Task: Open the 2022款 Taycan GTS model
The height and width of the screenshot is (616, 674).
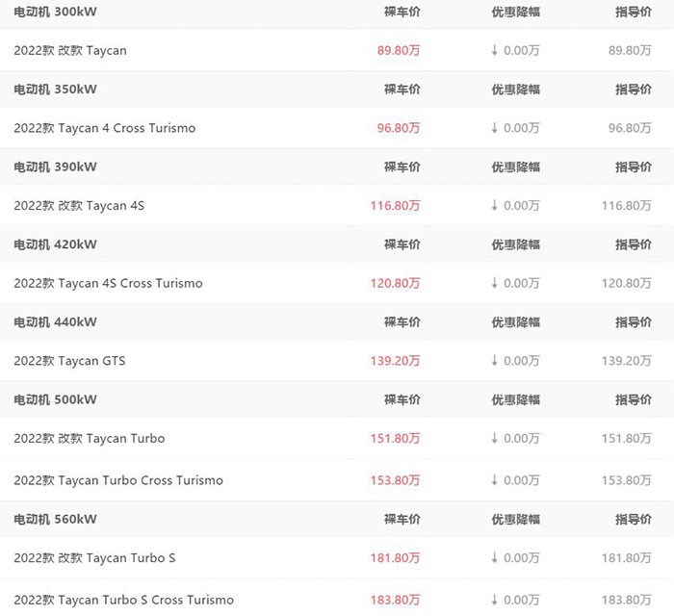Action: tap(69, 361)
